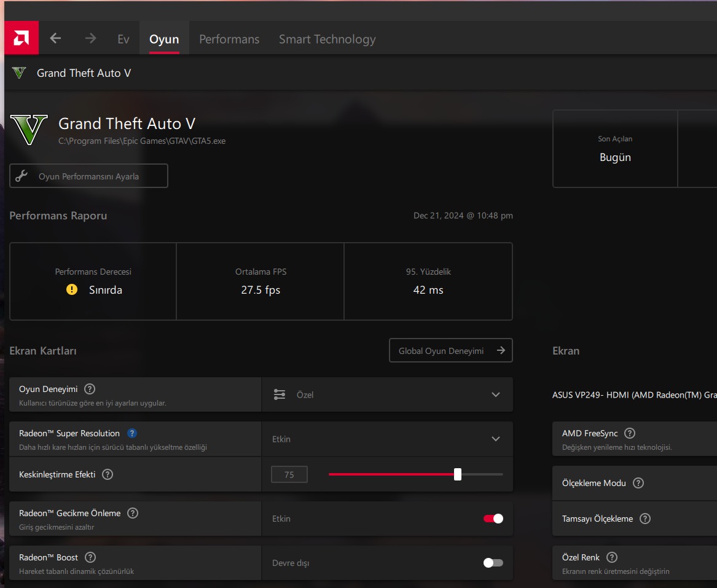
Task: Click the Son Açılan Bugün card
Action: tap(615, 149)
